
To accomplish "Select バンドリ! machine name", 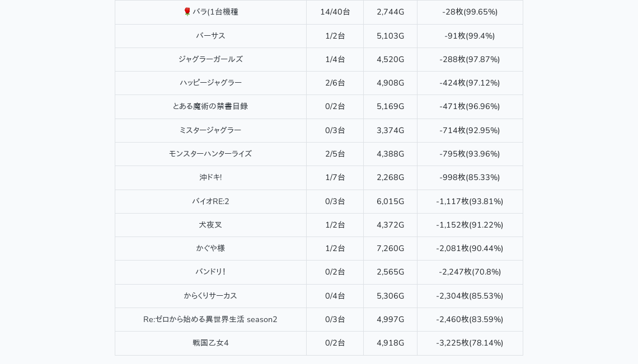I will point(210,272).
